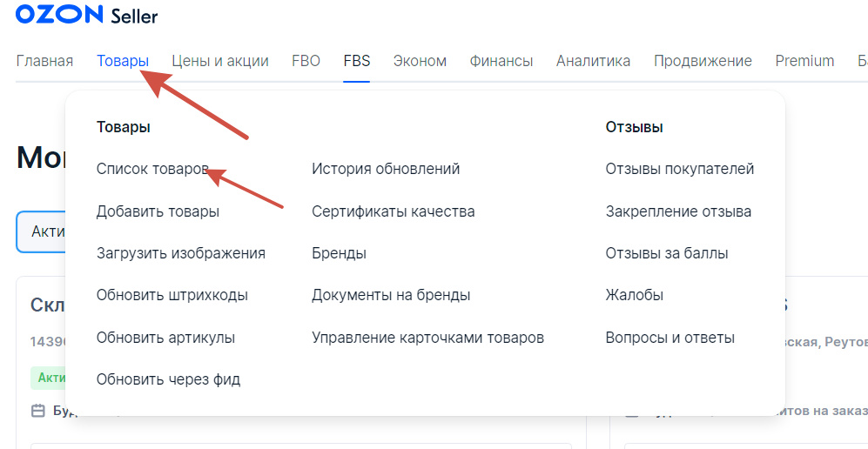Click the Отзывы heading in dropdown

coord(635,127)
